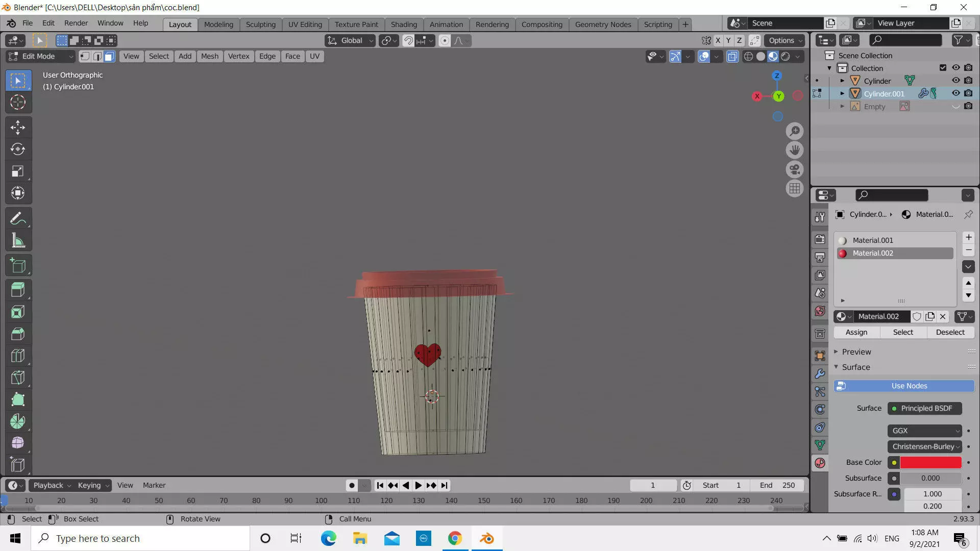Open the Modifier properties wrench tab
The height and width of the screenshot is (551, 980).
(820, 373)
